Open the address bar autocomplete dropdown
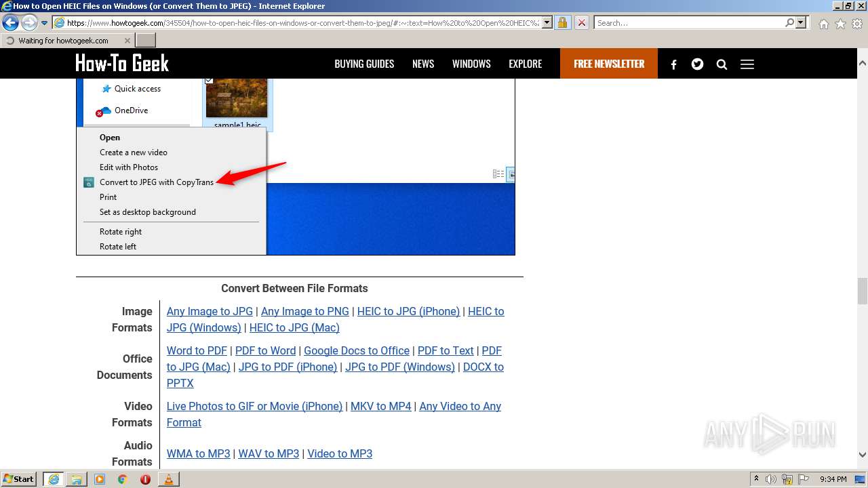Screen dimensions: 868x488 point(547,22)
